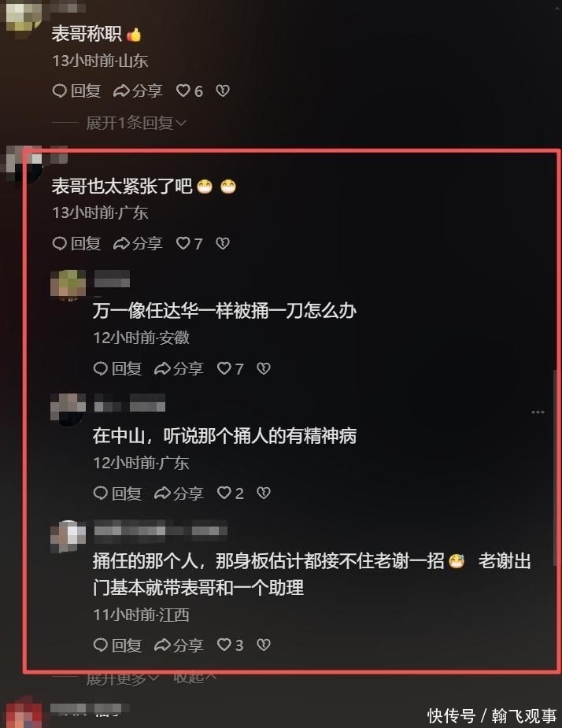Reply to the 表哥也太紧张了吧 comment
This screenshot has height=728, width=562.
76,243
